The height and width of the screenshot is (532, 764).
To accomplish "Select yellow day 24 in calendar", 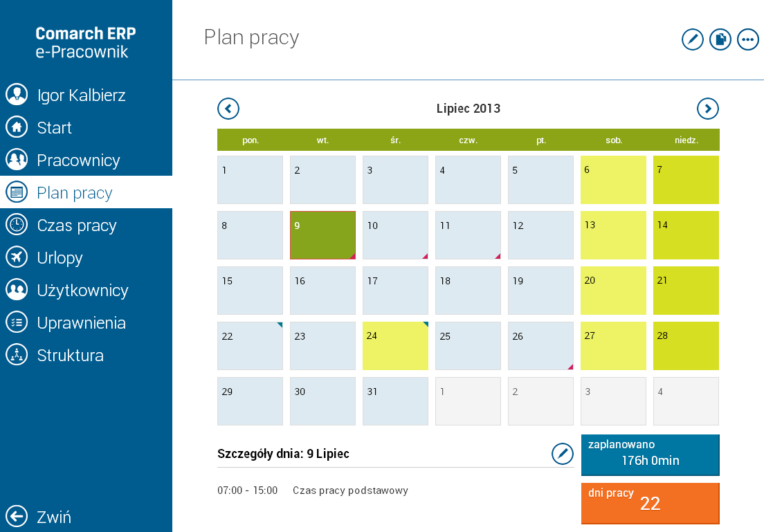I will [x=395, y=346].
